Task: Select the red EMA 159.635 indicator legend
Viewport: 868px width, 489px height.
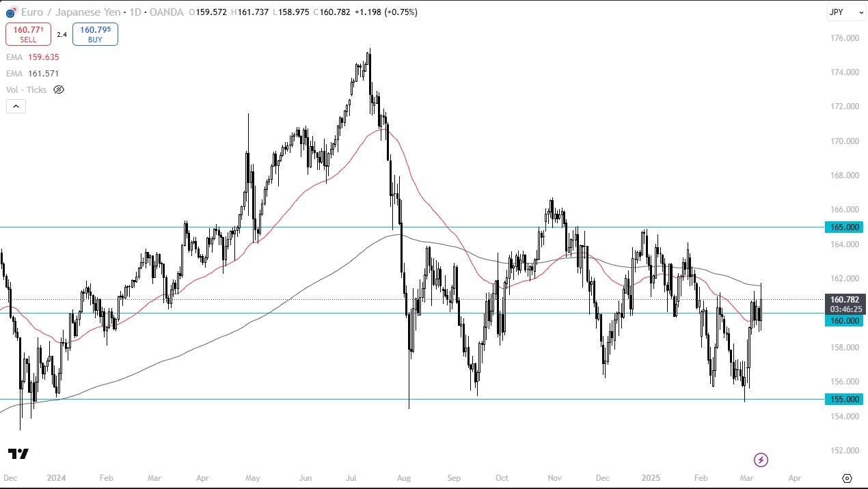Action: 33,57
